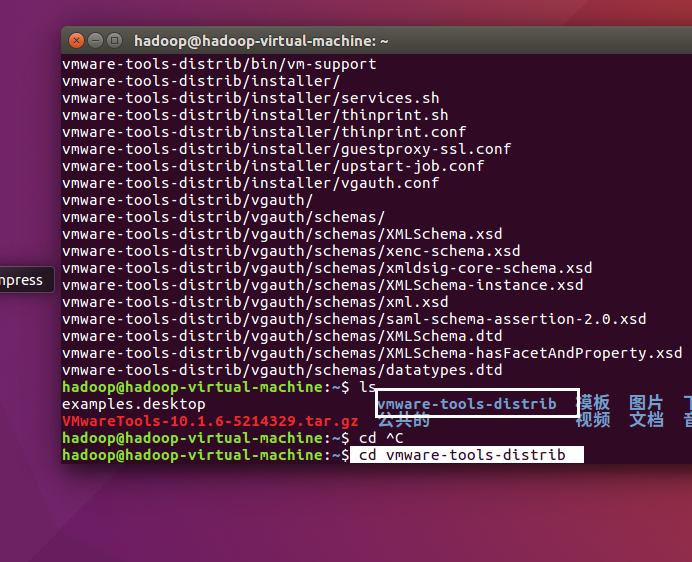Maximize the hadoop terminal window
The height and width of the screenshot is (562, 692).
tap(115, 41)
